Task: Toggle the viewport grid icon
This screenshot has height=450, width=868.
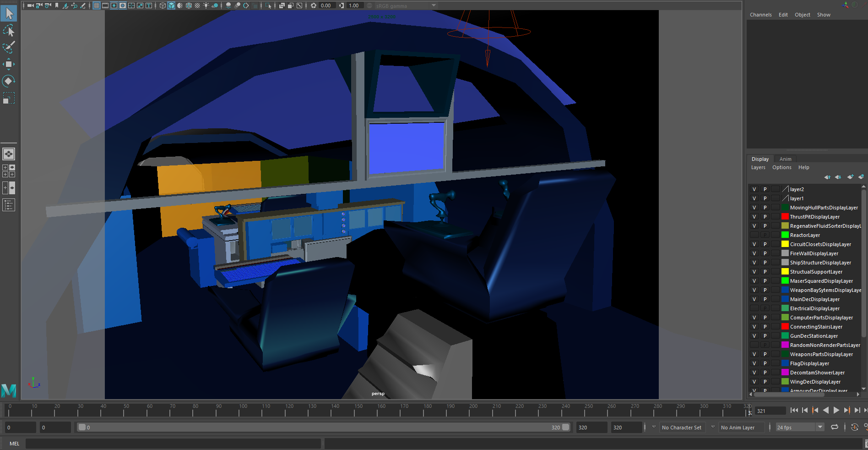Action: click(x=97, y=5)
